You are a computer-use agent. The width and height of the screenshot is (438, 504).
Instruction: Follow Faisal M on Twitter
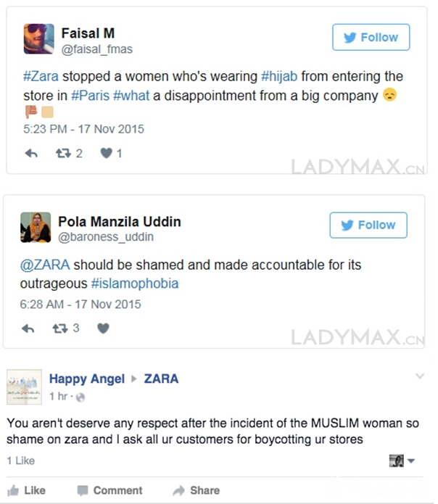pyautogui.click(x=371, y=37)
